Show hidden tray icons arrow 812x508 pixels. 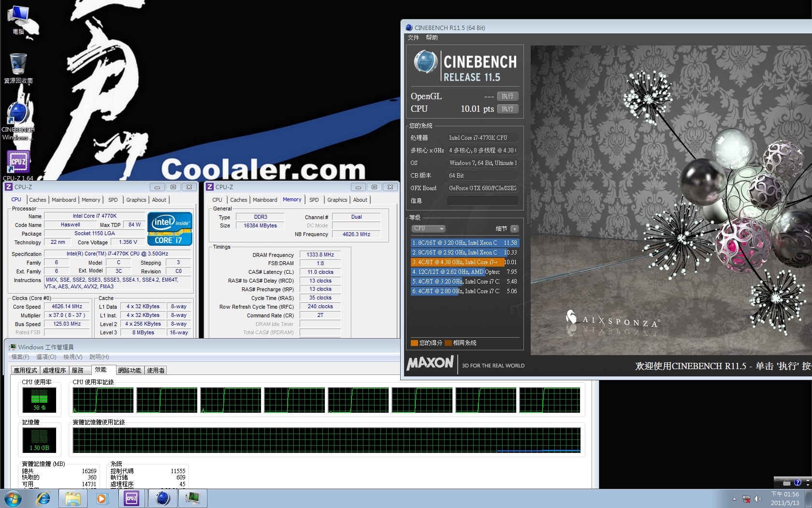pos(734,499)
